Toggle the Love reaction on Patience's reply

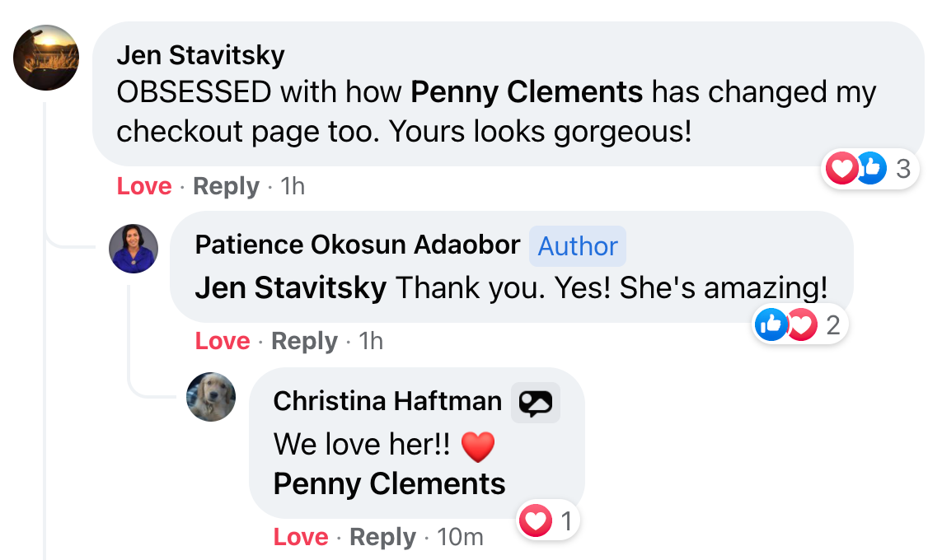[x=223, y=341]
